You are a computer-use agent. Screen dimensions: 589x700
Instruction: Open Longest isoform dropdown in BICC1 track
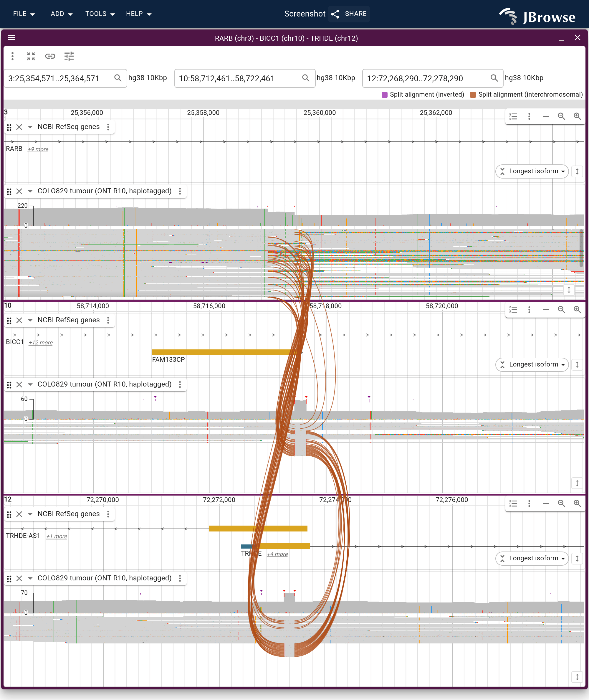[532, 365]
